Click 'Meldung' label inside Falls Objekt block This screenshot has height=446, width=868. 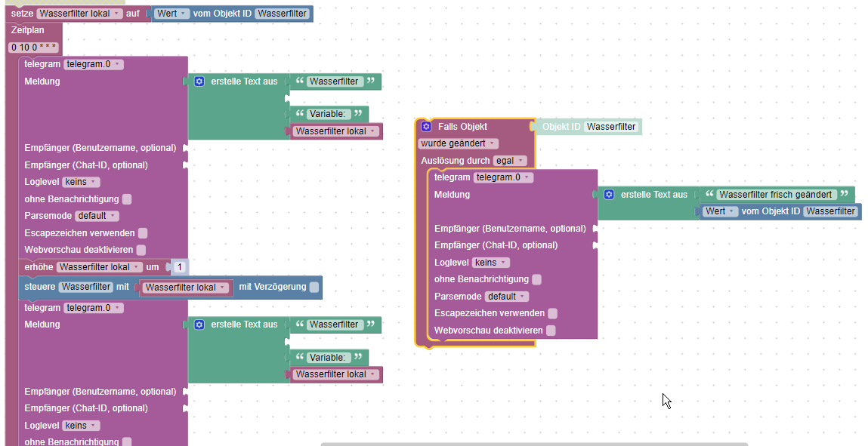pyautogui.click(x=452, y=195)
